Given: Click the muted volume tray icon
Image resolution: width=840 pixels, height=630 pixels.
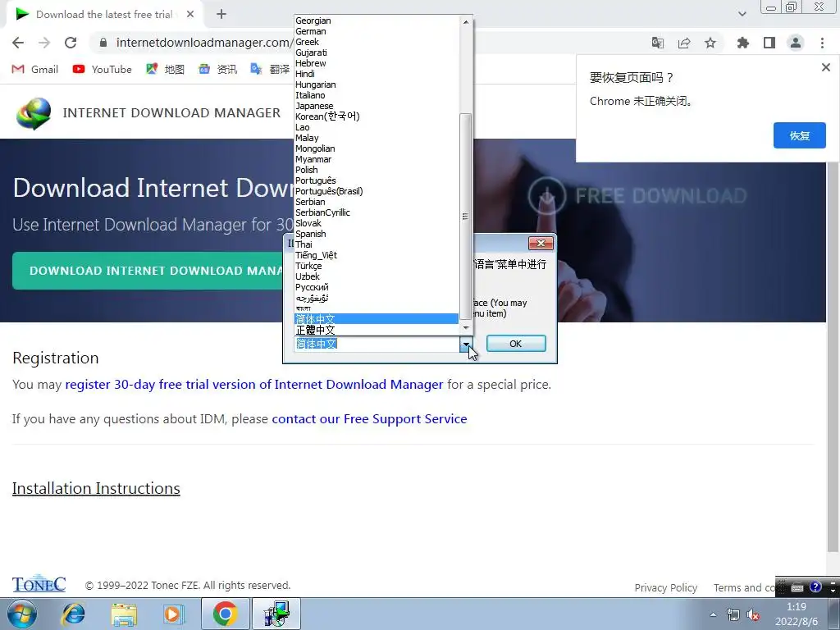Looking at the screenshot, I should coord(753,615).
